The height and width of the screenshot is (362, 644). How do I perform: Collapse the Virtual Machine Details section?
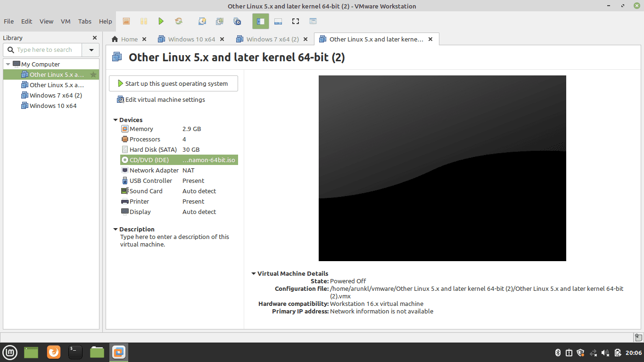[254, 273]
